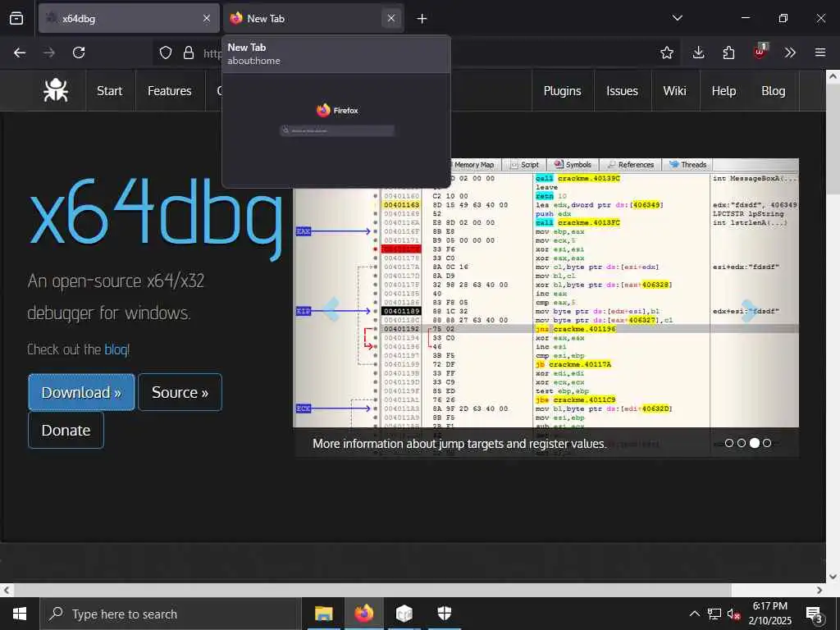The height and width of the screenshot is (630, 840).
Task: Expand more tools overflow chevron
Action: [x=790, y=52]
